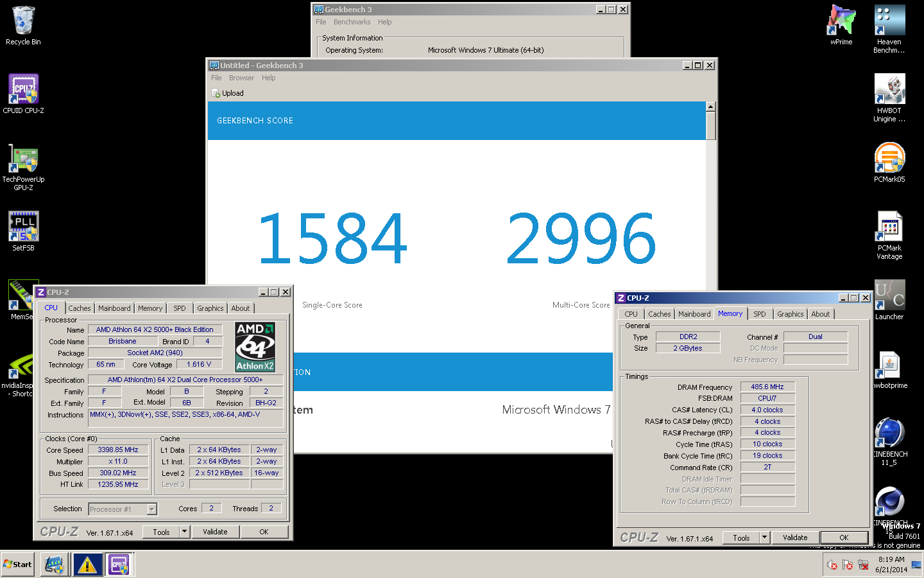This screenshot has width=924, height=578.
Task: Switch to Mainboard tab in left CPU-Z
Action: point(114,308)
